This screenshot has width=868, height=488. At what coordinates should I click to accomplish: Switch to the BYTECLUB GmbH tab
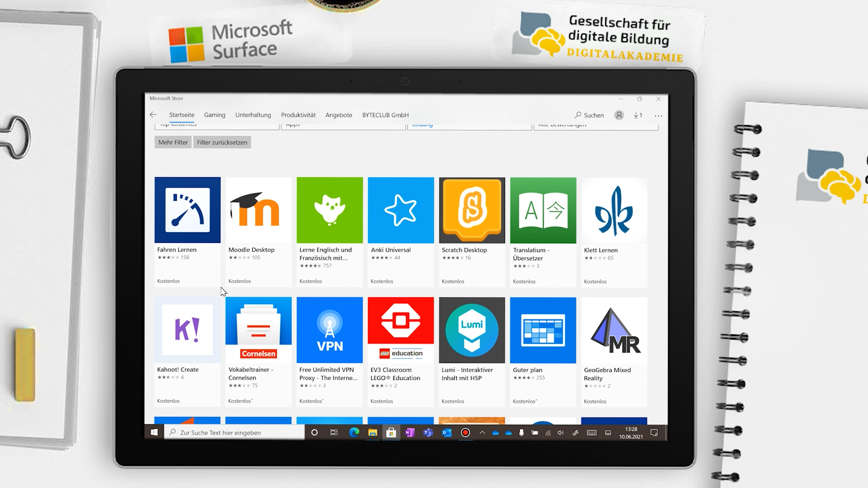click(386, 115)
